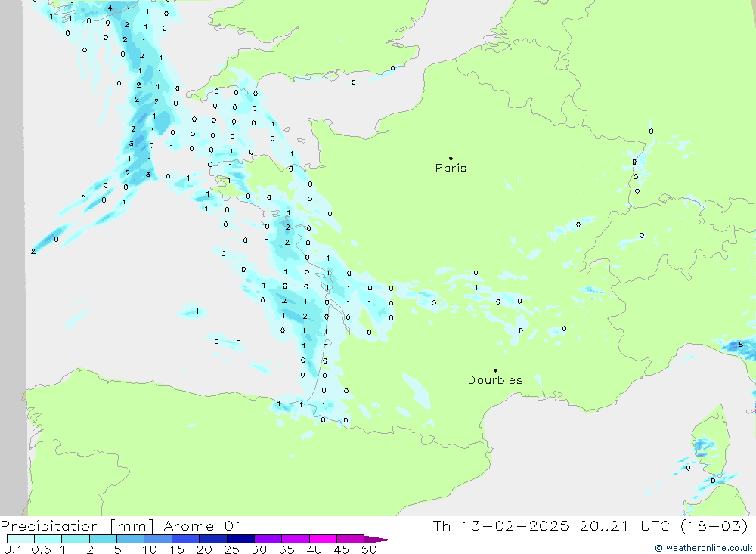Click the over-50 mm arrow on legend
The image size is (756, 554).
click(377, 540)
